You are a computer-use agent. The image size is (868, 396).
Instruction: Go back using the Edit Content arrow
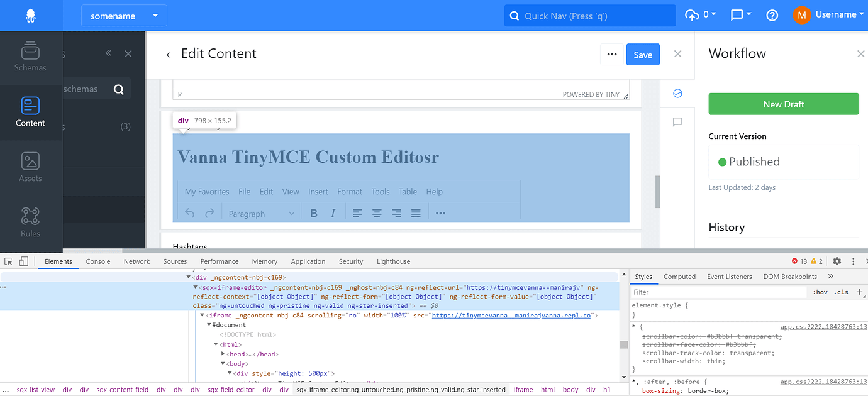click(x=168, y=55)
